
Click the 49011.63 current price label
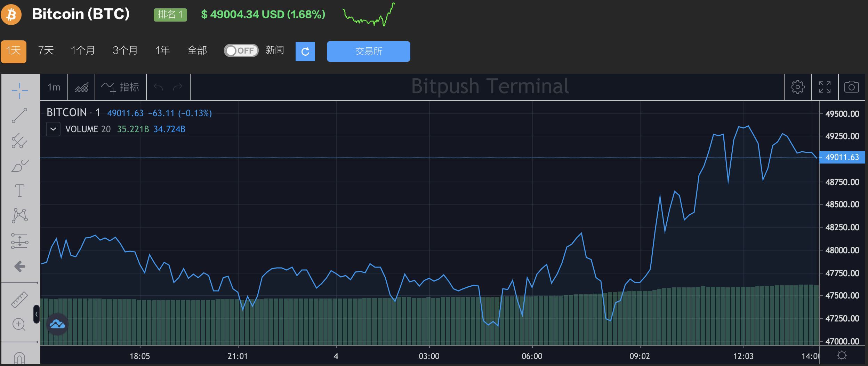[842, 157]
